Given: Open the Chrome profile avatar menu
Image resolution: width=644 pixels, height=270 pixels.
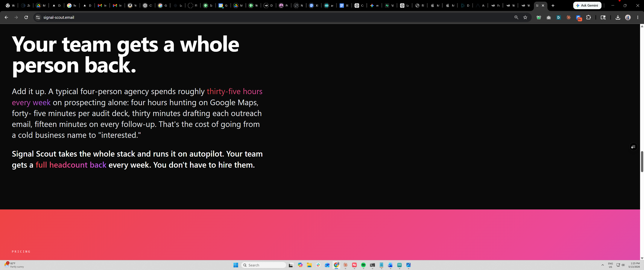Looking at the screenshot, I should (x=628, y=18).
